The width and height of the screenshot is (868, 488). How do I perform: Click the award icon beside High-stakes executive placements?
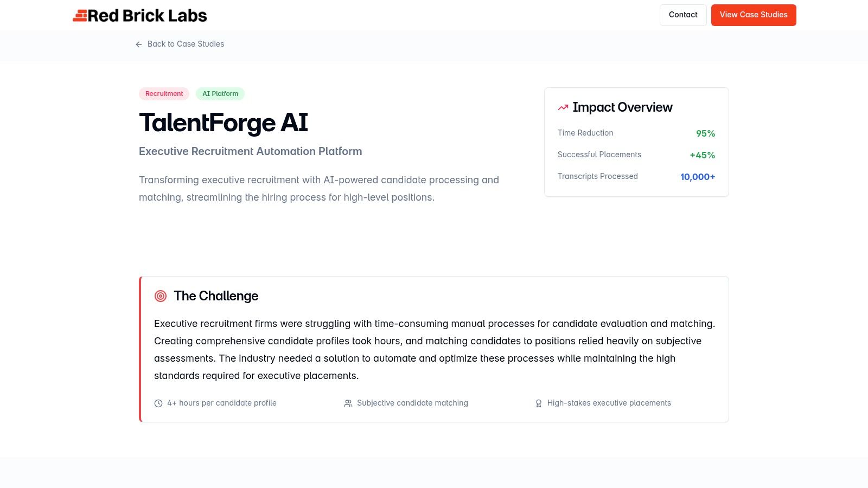click(538, 403)
